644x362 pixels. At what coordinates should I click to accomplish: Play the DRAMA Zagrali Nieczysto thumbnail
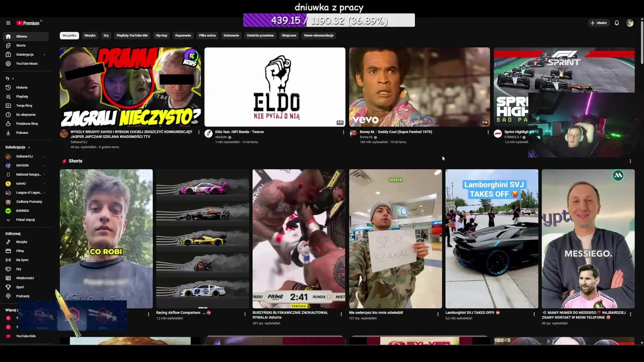[130, 87]
